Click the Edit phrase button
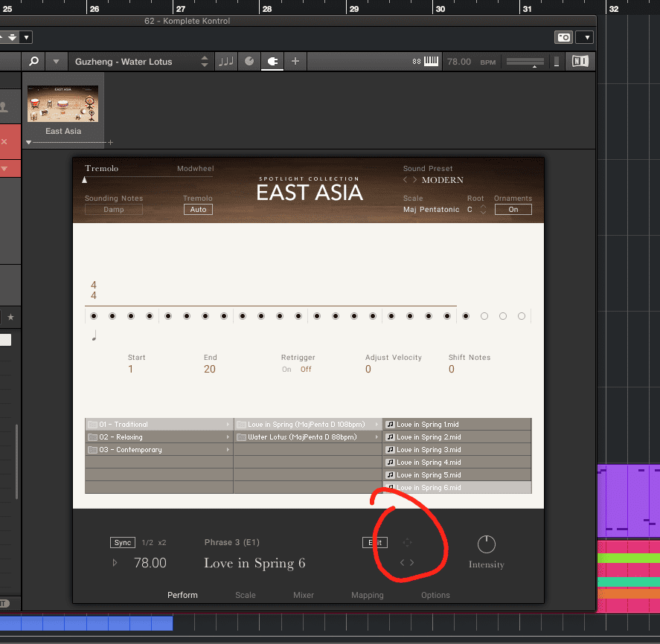 point(375,543)
